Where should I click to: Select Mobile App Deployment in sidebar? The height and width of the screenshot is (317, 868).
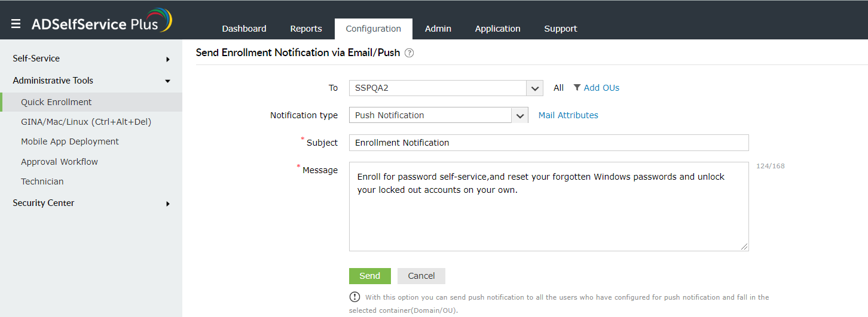(70, 141)
